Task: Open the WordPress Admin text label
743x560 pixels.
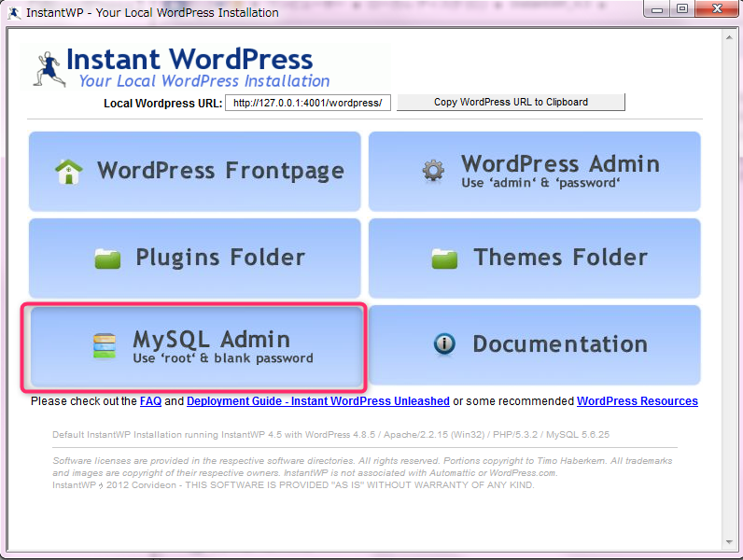Action: [x=560, y=164]
